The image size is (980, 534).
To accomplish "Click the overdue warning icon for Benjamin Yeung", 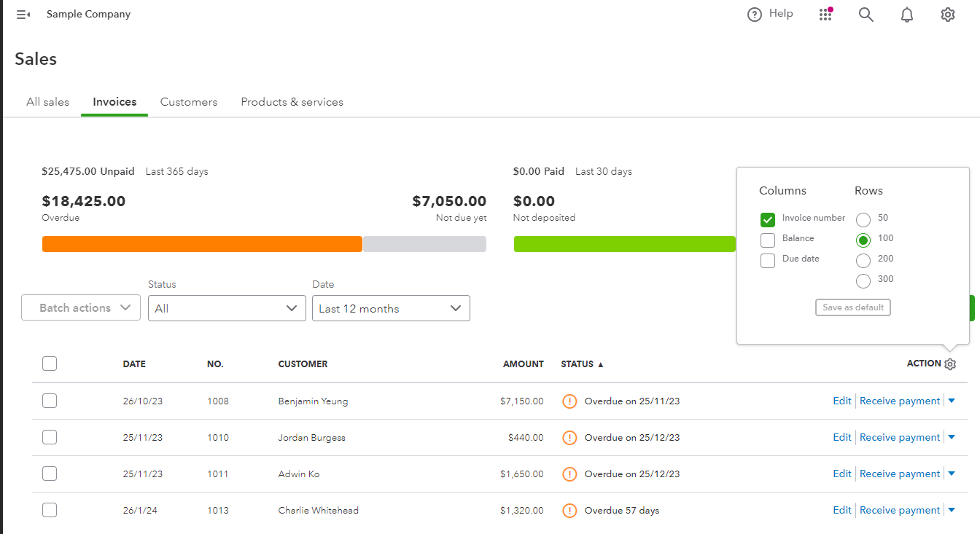I will pyautogui.click(x=569, y=401).
